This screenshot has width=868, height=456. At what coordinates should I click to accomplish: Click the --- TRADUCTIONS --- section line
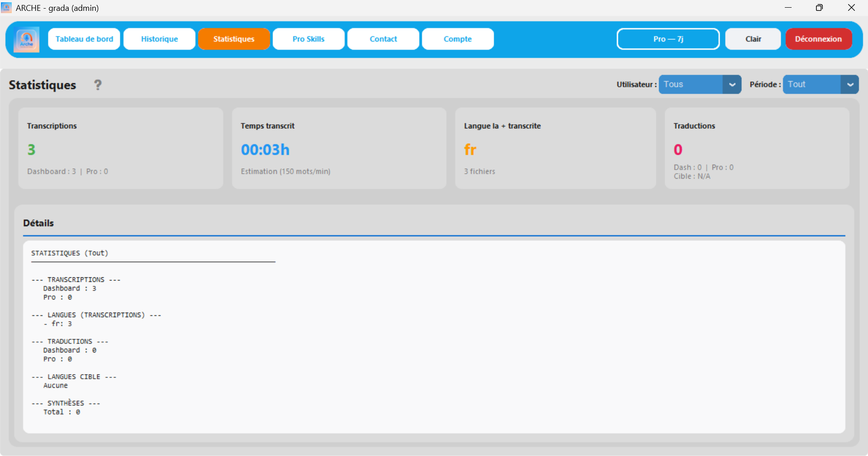[x=70, y=342]
